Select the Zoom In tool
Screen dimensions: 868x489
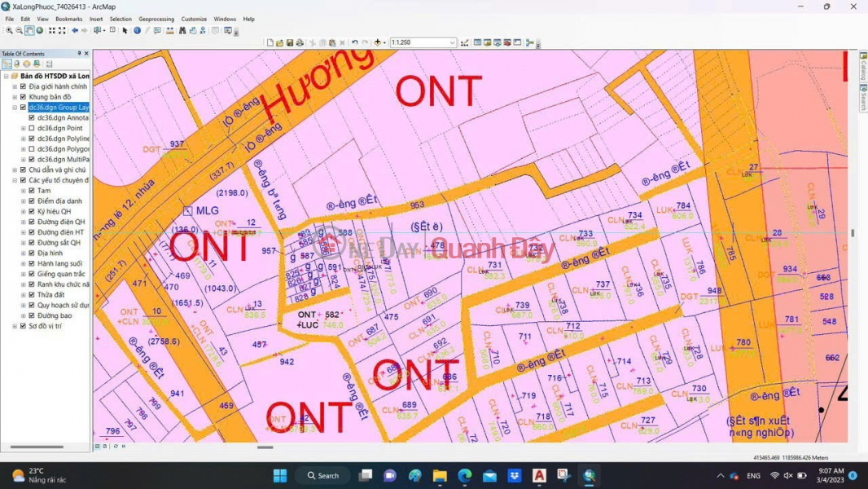(x=10, y=30)
